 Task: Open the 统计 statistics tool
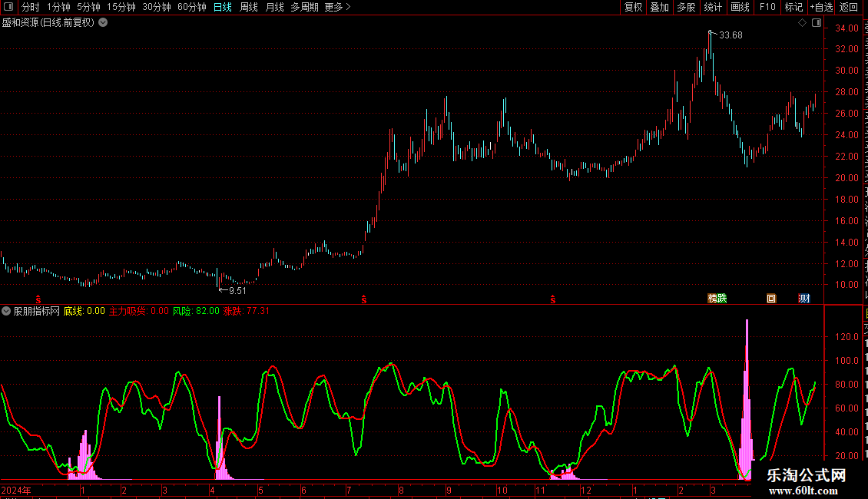click(x=712, y=7)
